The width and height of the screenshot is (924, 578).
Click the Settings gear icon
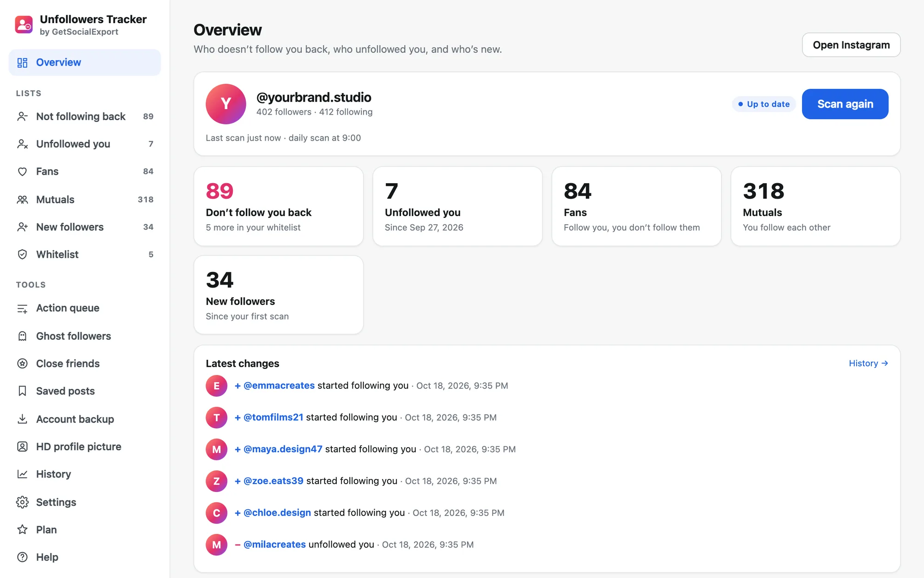22,502
